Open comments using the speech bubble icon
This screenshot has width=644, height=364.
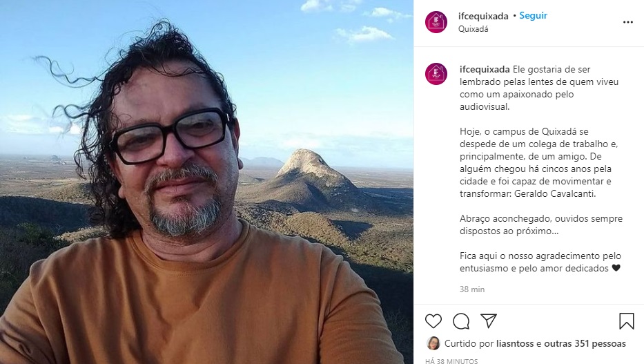tap(461, 321)
